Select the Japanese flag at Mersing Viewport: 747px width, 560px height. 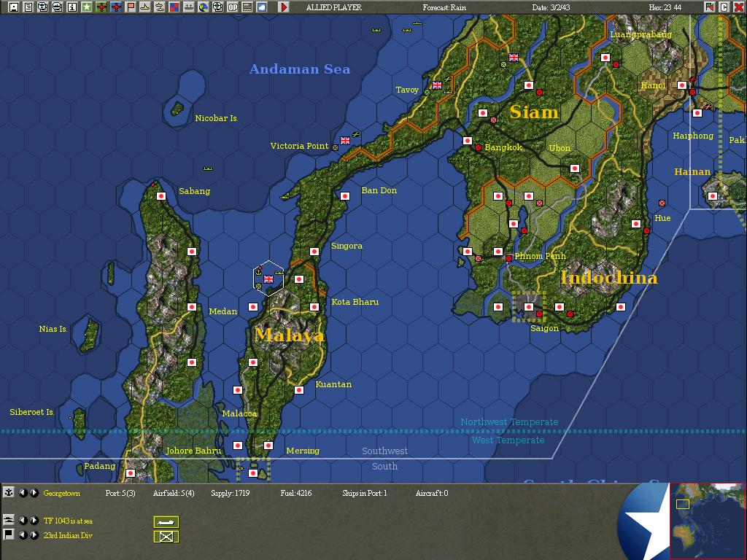tap(268, 446)
